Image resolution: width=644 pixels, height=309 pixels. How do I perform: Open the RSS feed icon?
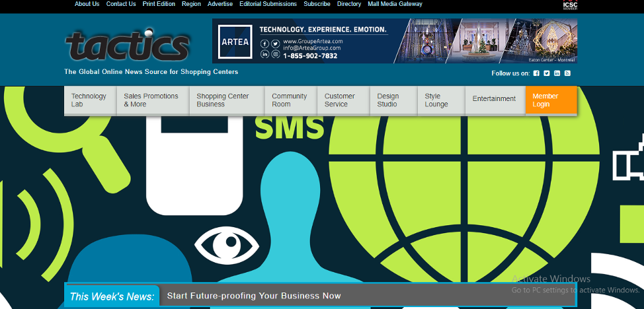coord(567,73)
